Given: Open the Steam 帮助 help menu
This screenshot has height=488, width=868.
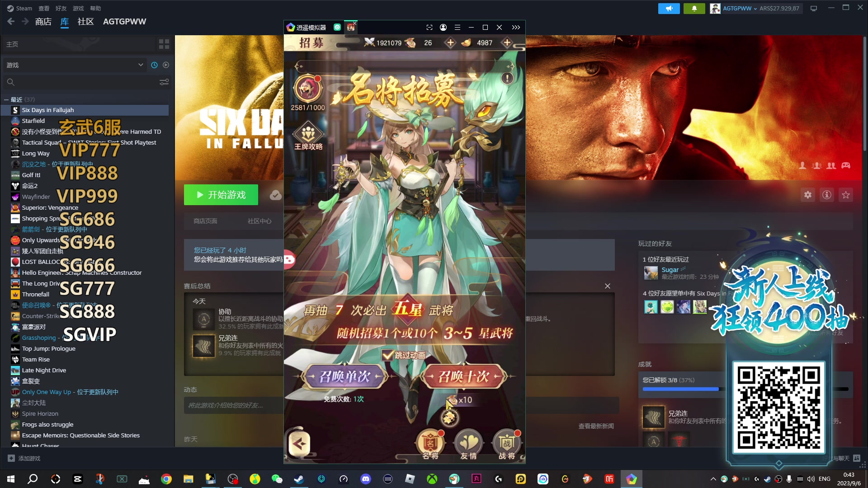Looking at the screenshot, I should click(x=95, y=8).
